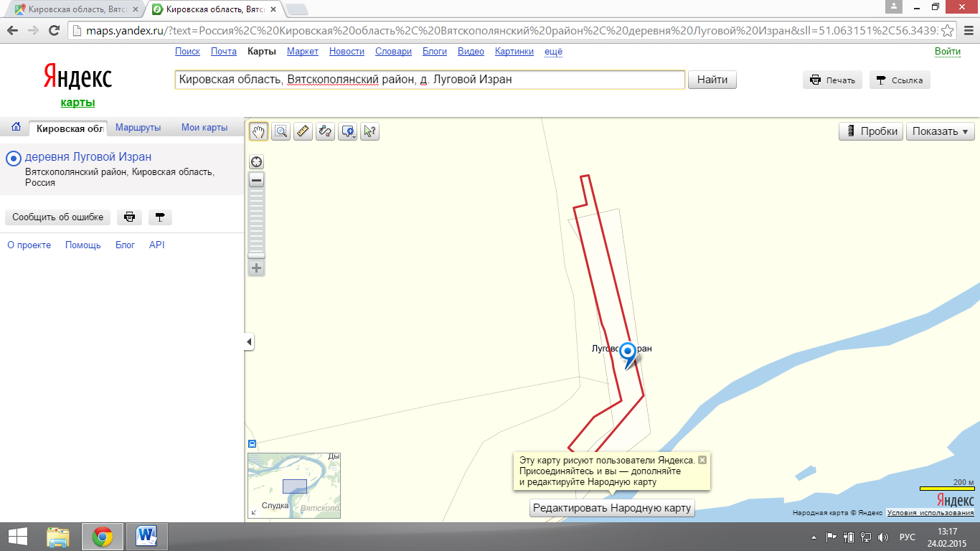The width and height of the screenshot is (980, 551).
Task: Switch to the Маршруты tab
Action: (x=138, y=128)
